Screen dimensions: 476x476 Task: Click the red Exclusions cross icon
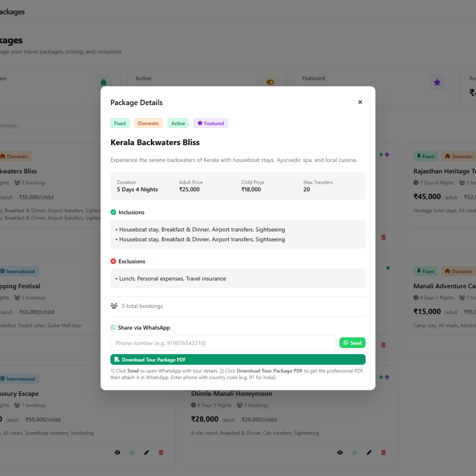113,261
